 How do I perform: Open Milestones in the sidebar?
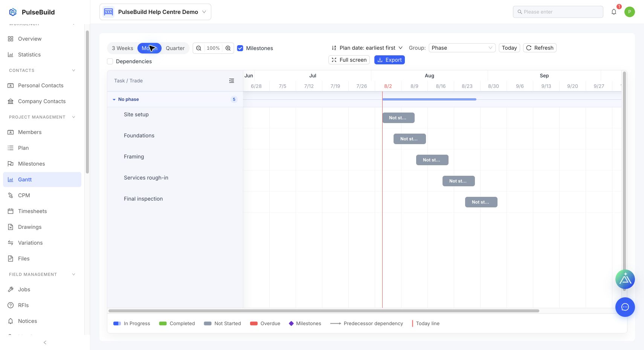42,164
